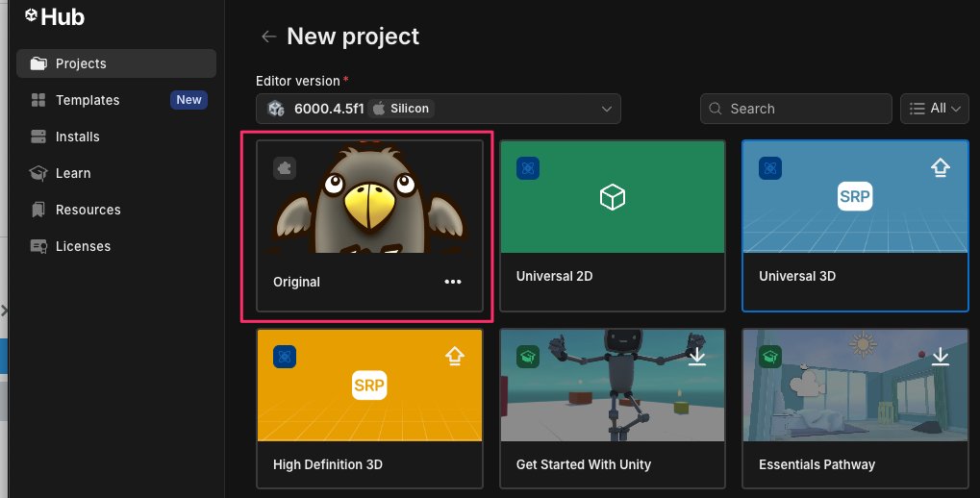
Task: Click the upgrade arrow on Universal 3D
Action: click(940, 167)
